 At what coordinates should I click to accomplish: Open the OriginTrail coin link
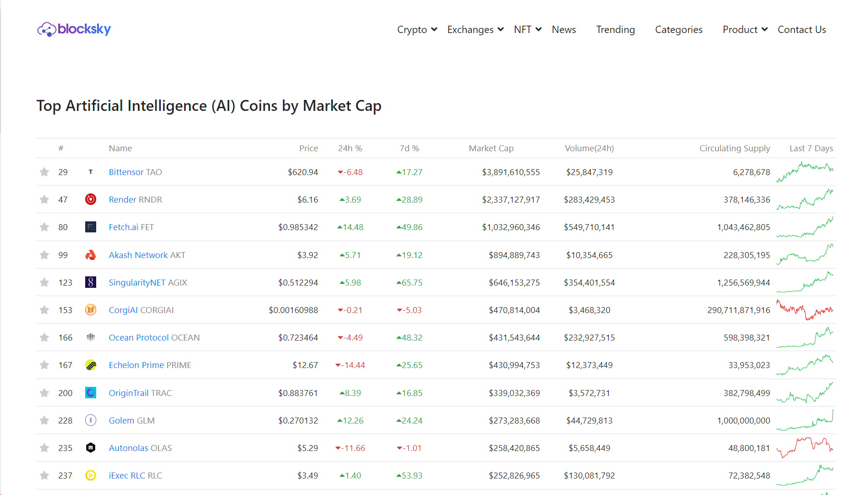[x=129, y=393]
